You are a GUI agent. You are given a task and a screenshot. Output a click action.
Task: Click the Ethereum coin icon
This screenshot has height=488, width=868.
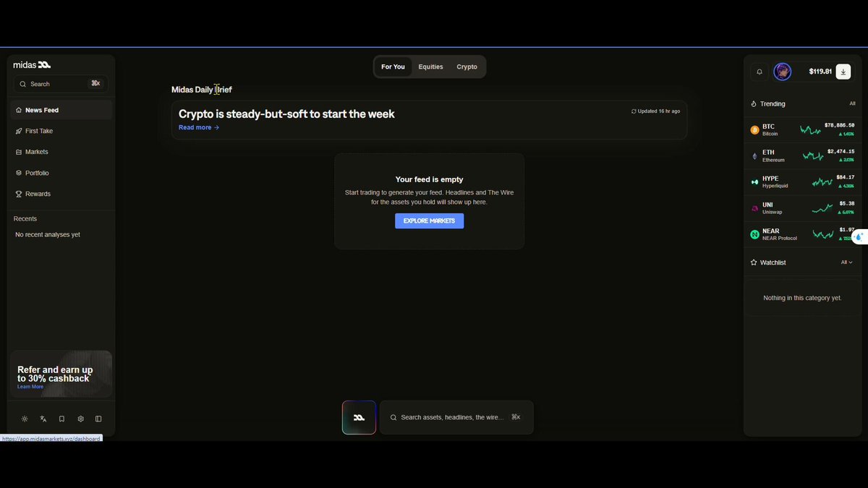754,156
